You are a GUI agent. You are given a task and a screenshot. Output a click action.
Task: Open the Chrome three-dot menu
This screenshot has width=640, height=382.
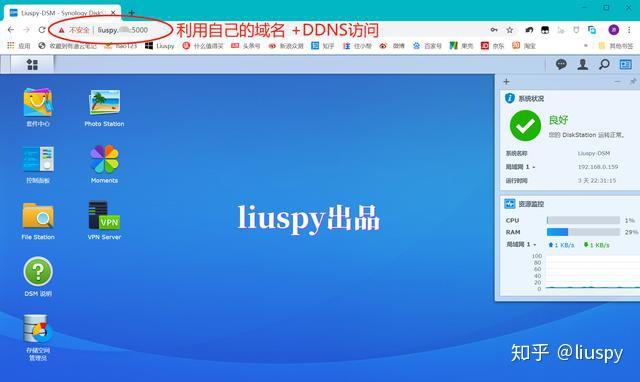pos(629,30)
